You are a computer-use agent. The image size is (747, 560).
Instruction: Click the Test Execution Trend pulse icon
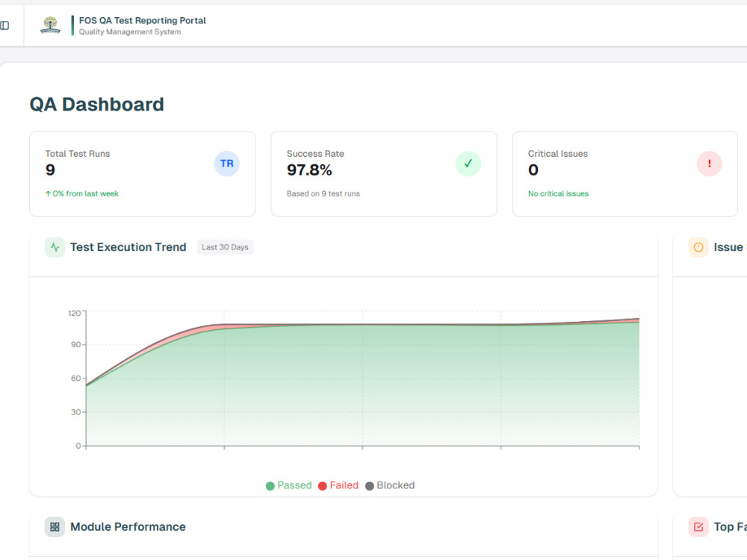click(55, 248)
